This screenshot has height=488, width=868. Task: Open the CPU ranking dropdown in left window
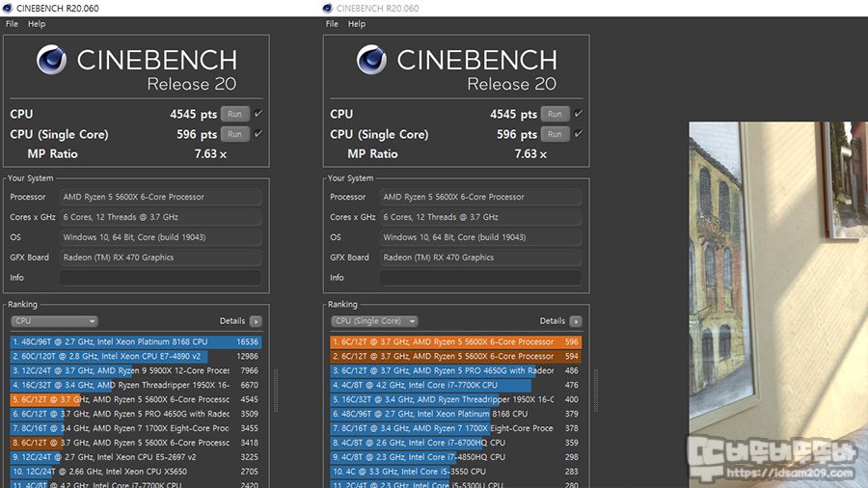pos(54,321)
